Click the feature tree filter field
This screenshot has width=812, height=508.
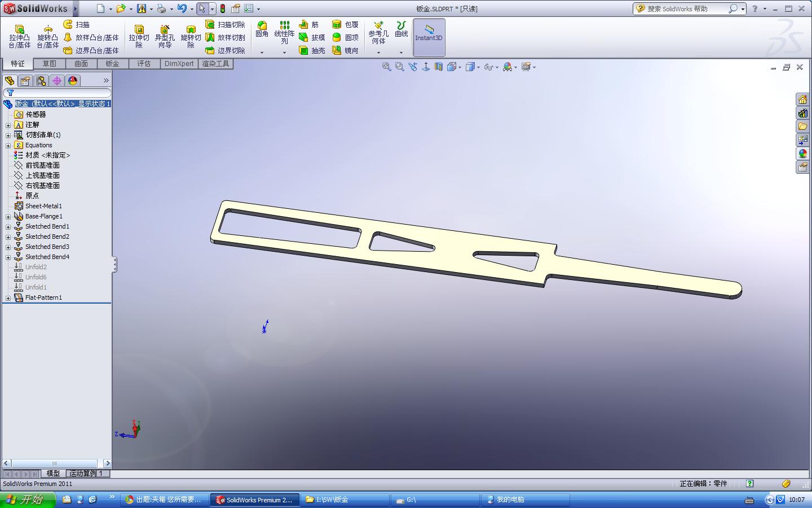(x=57, y=93)
